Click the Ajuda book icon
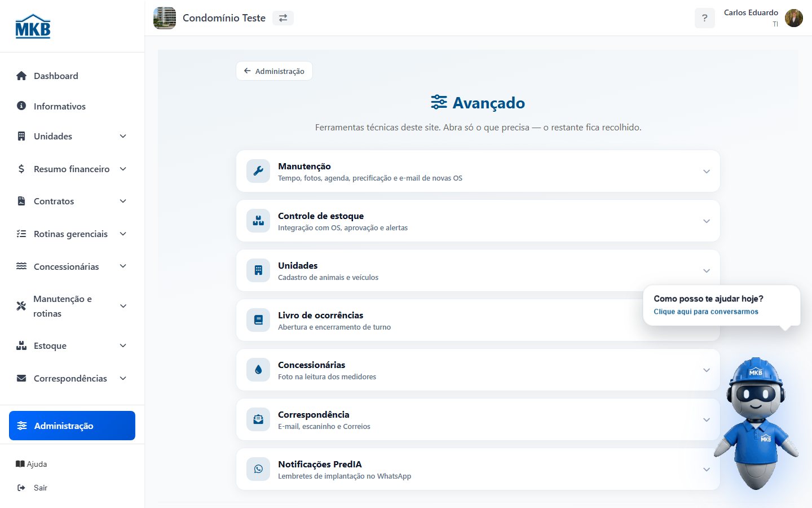This screenshot has width=812, height=508. coord(20,464)
